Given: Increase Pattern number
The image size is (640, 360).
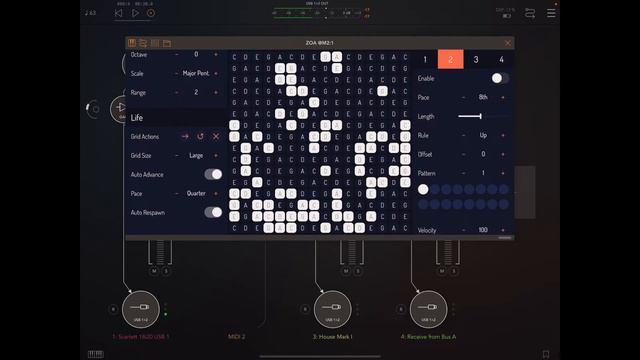Looking at the screenshot, I should coord(503,173).
